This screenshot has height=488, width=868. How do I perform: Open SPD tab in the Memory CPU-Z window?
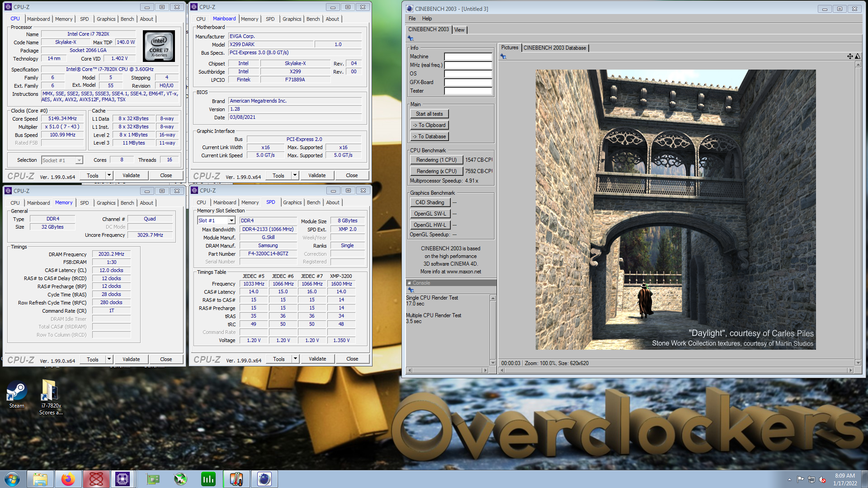click(x=84, y=203)
